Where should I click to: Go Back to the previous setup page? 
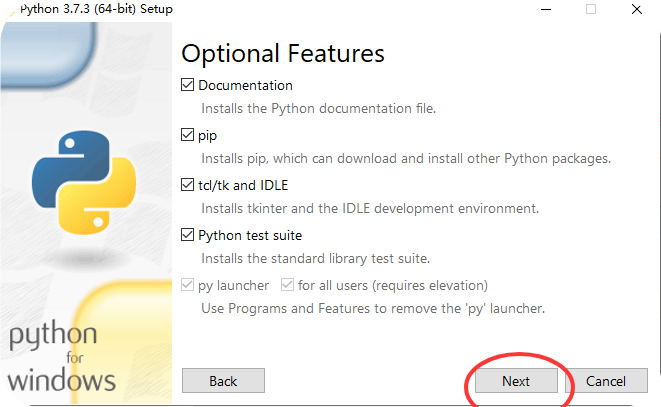(223, 381)
